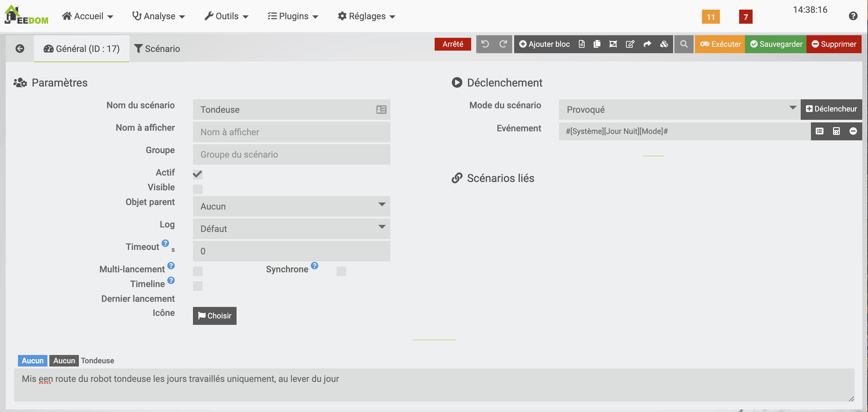The width and height of the screenshot is (868, 412).
Task: Click the search magnifier icon
Action: 684,44
